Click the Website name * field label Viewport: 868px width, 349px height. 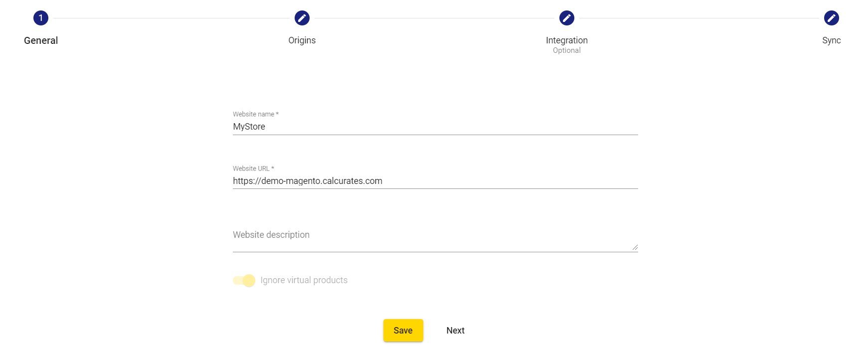[255, 114]
